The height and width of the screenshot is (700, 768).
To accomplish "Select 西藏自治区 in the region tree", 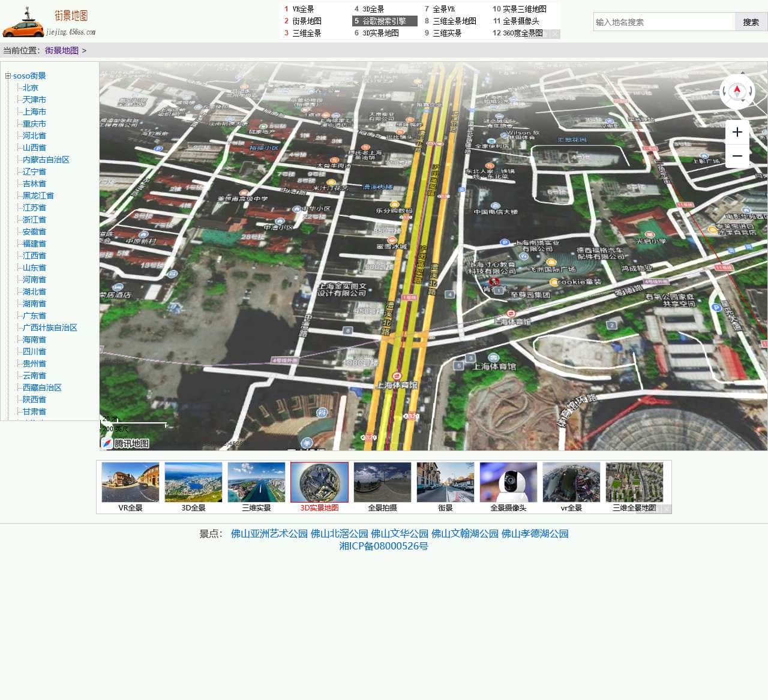I will click(42, 387).
